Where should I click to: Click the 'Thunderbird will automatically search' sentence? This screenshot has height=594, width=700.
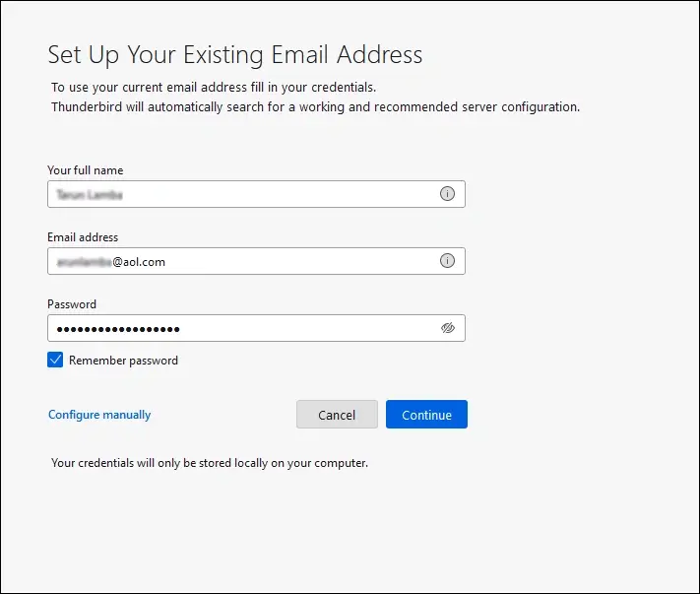click(x=315, y=107)
